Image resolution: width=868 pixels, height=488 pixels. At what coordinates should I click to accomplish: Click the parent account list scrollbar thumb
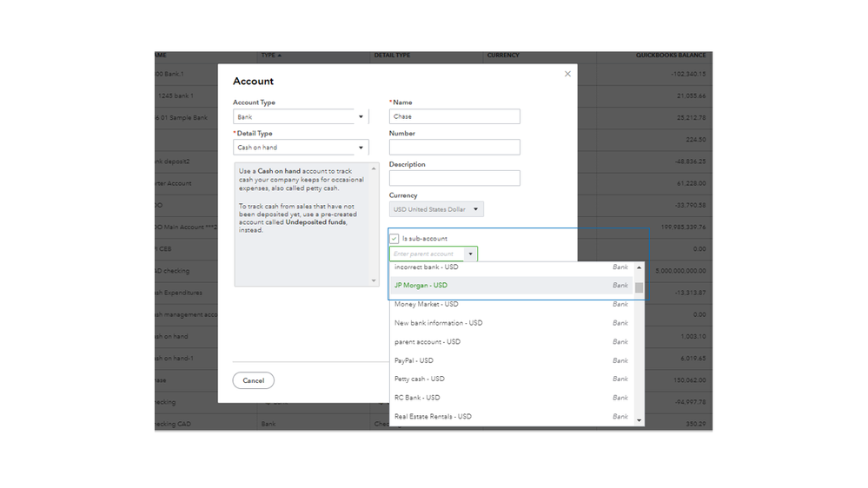point(639,287)
